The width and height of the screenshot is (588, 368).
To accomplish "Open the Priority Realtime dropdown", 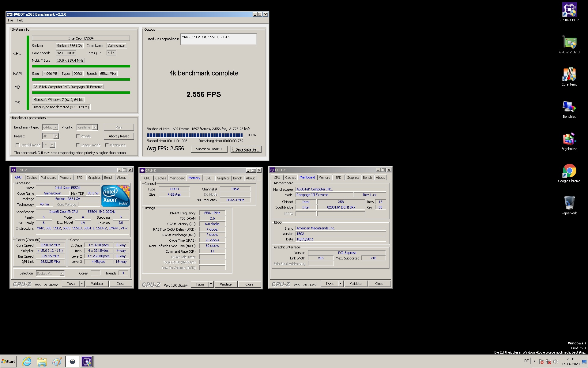I will (x=95, y=127).
